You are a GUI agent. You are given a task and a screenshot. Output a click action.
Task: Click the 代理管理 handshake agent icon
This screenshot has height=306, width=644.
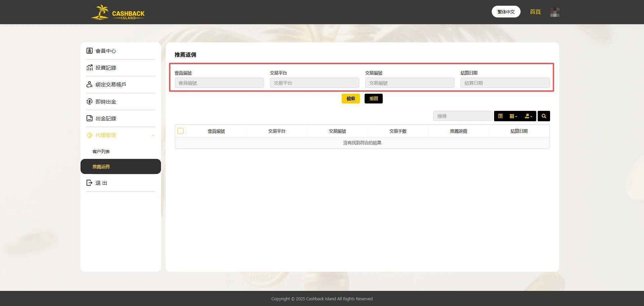click(89, 135)
